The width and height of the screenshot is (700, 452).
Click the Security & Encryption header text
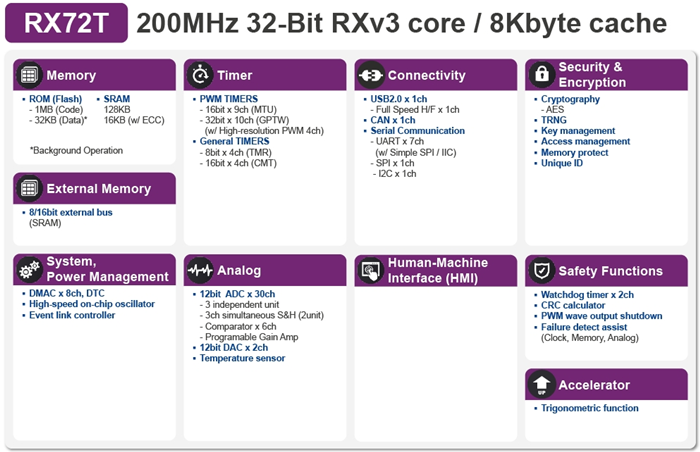[x=592, y=75]
